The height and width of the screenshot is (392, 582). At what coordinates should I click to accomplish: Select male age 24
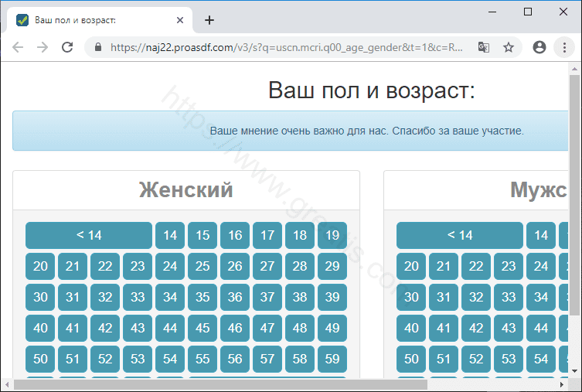point(541,266)
